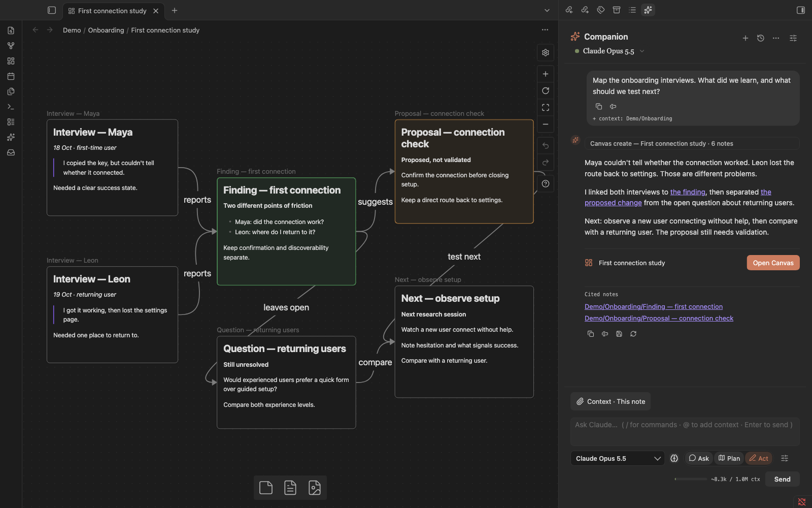Expand model chevron under the Companion title

pyautogui.click(x=642, y=51)
